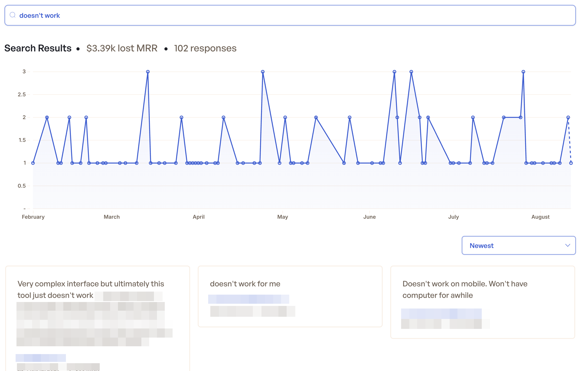Viewport: 588px width, 371px height.
Task: Click the '$3.39k lost MRR' figure
Action: point(122,48)
